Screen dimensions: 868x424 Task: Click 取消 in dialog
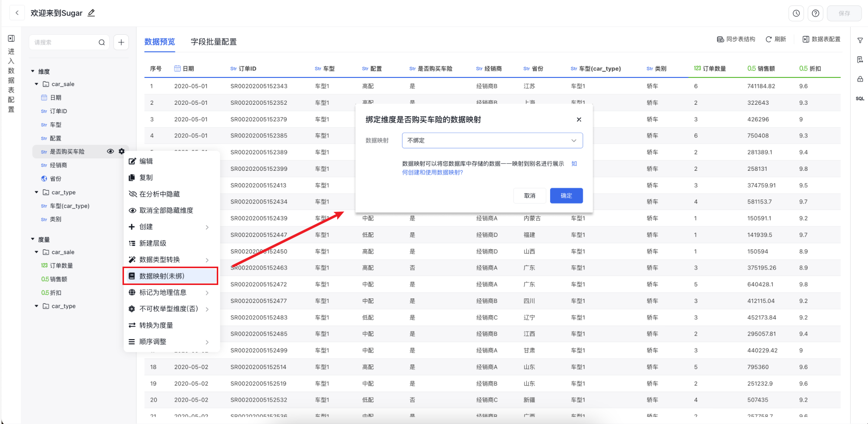530,196
